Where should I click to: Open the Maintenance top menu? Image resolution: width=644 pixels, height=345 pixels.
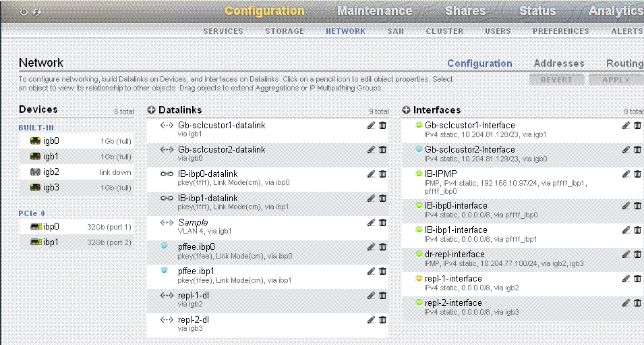click(374, 11)
